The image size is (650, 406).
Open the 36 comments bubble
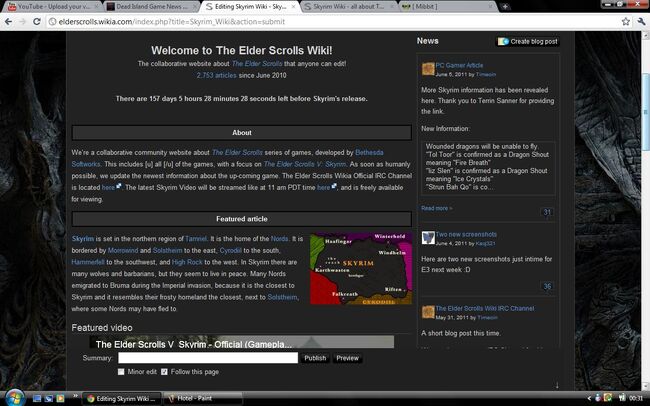(x=547, y=287)
